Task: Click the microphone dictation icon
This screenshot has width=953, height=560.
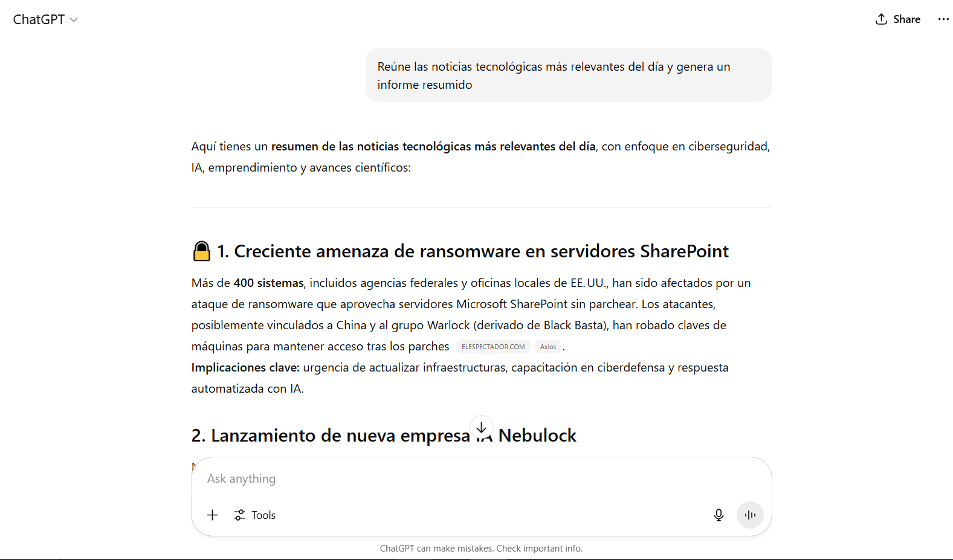Action: 719,515
